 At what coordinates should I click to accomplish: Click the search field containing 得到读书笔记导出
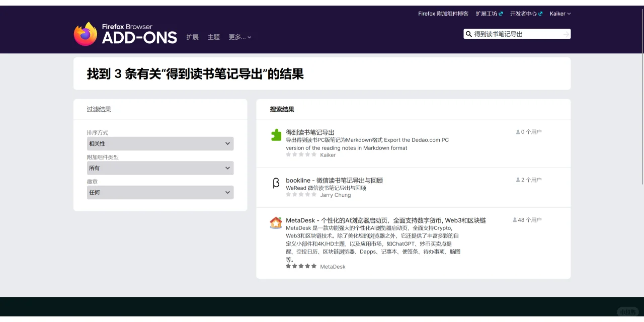517,34
